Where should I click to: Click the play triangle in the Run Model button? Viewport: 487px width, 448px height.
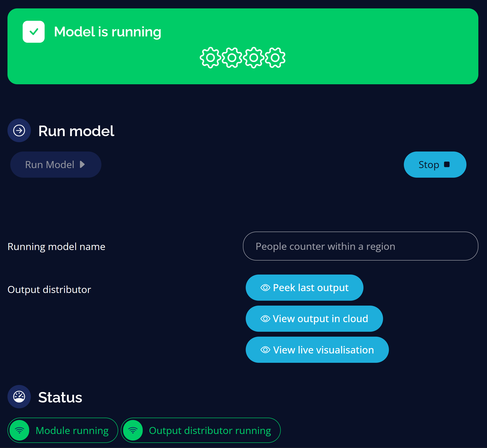82,165
